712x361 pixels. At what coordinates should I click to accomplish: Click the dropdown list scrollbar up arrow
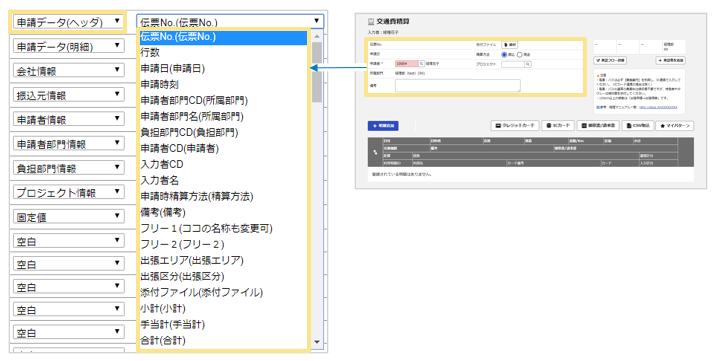(x=317, y=36)
